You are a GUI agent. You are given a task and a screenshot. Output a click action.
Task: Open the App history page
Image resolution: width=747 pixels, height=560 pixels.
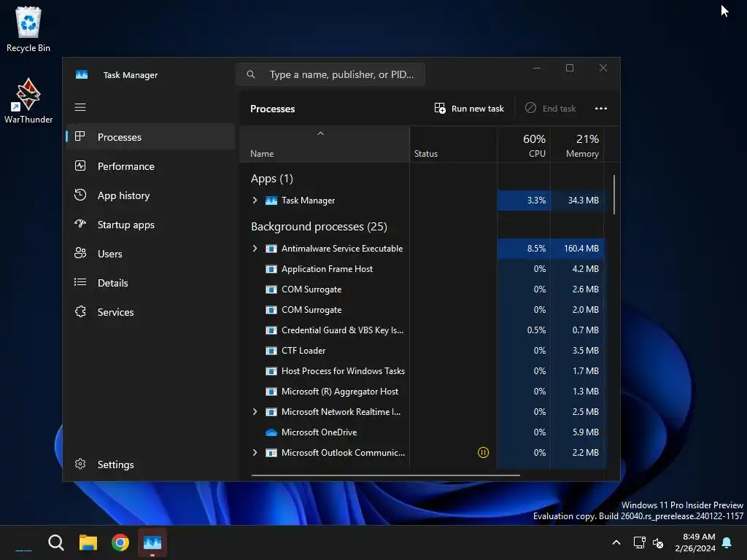pyautogui.click(x=150, y=195)
